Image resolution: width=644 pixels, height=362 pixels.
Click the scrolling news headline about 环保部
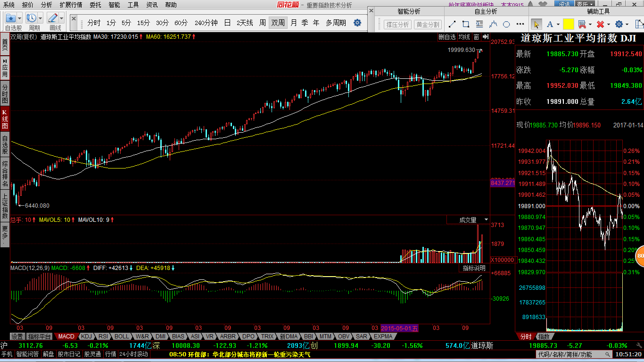pos(239,354)
